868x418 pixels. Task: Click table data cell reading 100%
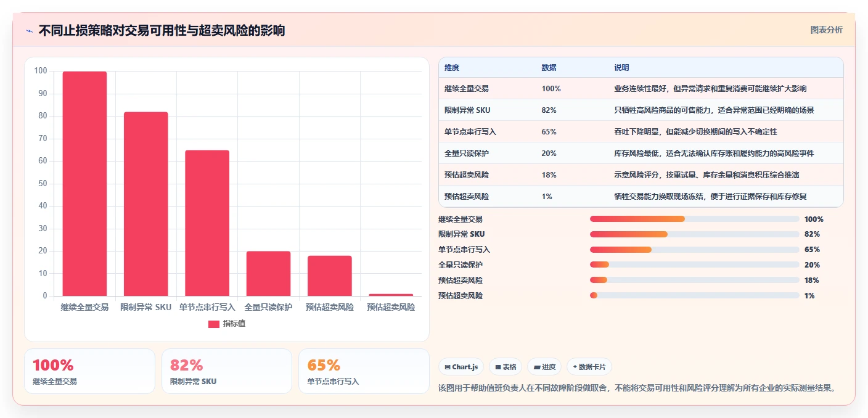pyautogui.click(x=551, y=89)
